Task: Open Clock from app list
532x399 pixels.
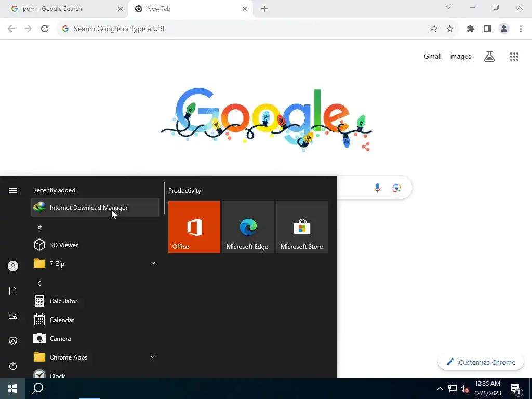Action: (x=95, y=374)
